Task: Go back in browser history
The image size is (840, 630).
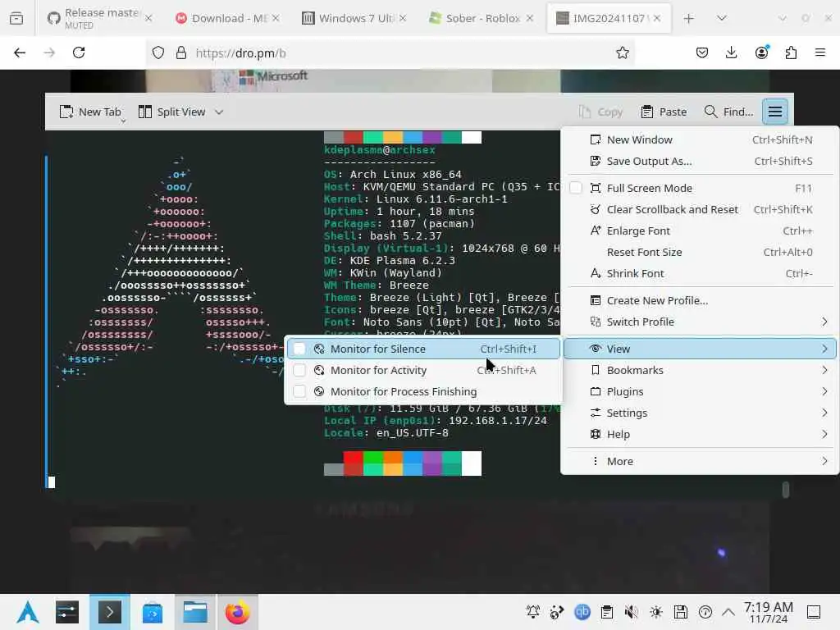Action: pos(20,52)
